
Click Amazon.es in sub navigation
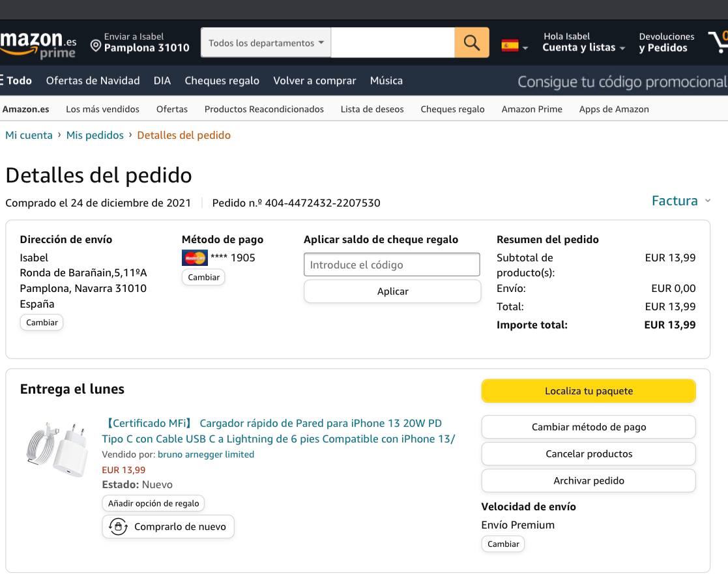click(25, 109)
